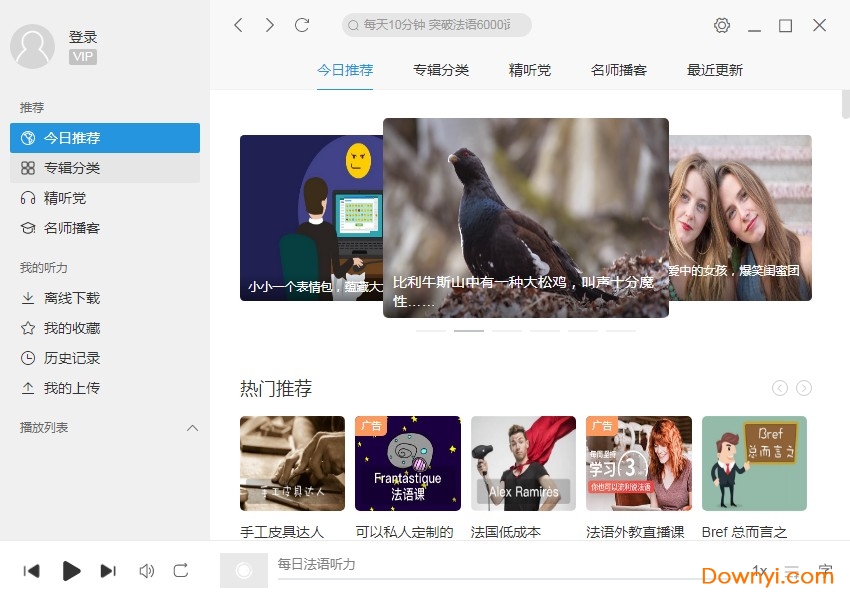This screenshot has width=850, height=600.
Task: Toggle the loop playback mode icon
Action: pos(181,571)
